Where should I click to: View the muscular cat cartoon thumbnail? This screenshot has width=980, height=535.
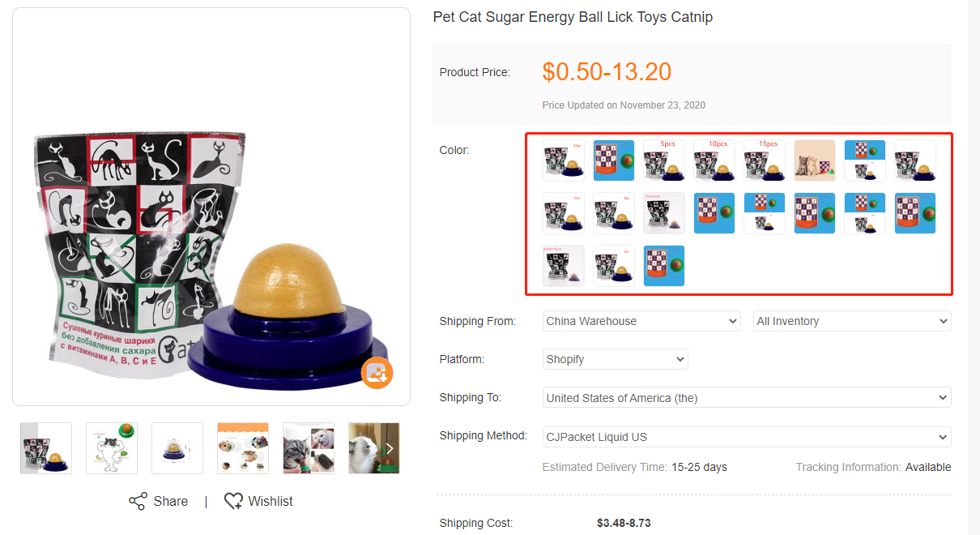112,448
